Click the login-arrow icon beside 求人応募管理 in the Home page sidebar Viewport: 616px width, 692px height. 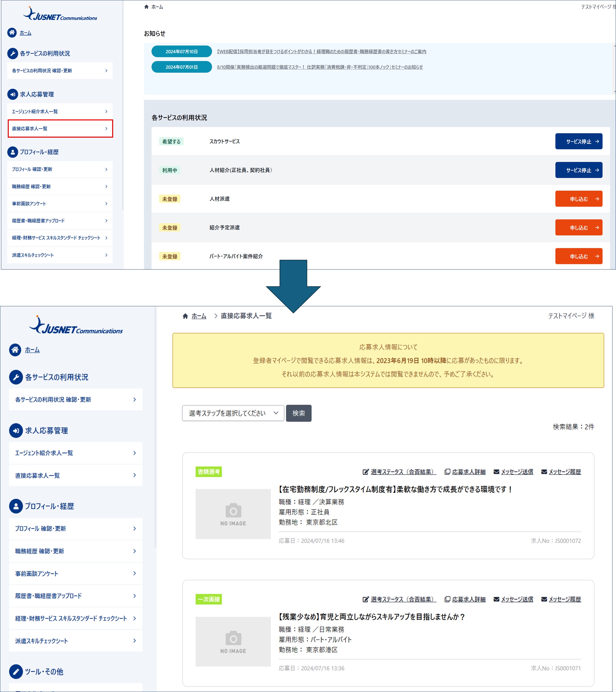(x=12, y=94)
